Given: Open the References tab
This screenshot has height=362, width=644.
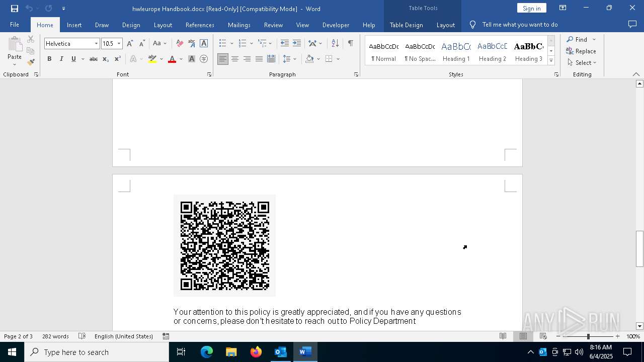Looking at the screenshot, I should pyautogui.click(x=200, y=25).
